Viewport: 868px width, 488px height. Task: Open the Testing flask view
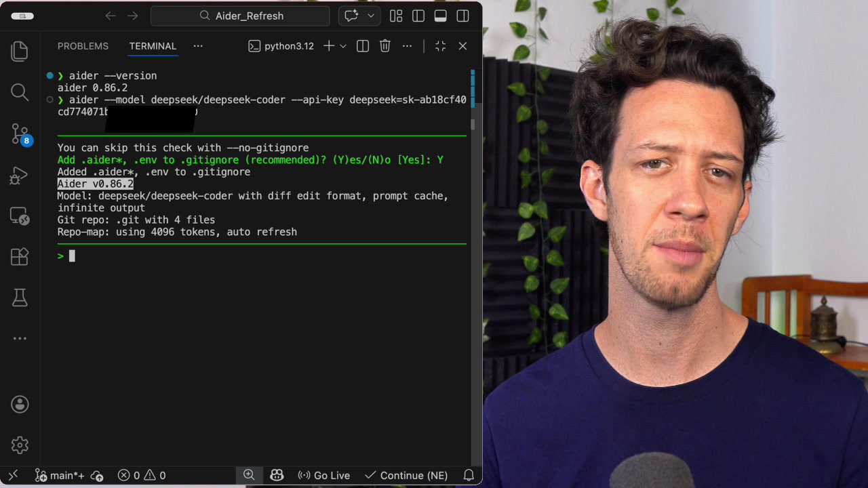coord(20,297)
